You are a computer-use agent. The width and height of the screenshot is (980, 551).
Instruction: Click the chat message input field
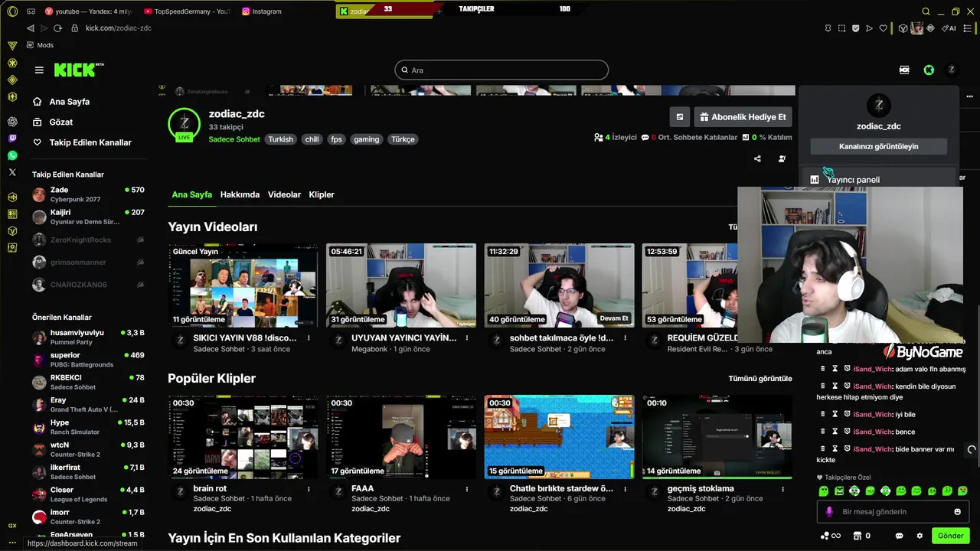point(892,512)
